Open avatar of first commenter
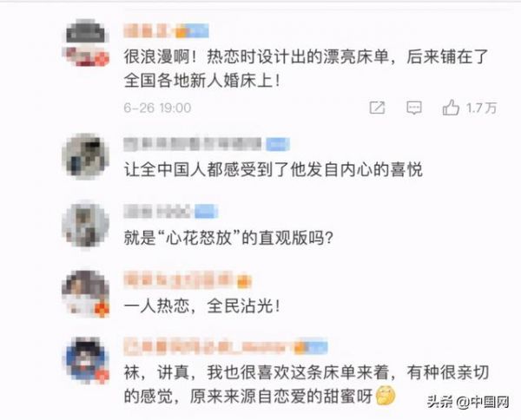Screen dimensions: 521x420 [86, 43]
